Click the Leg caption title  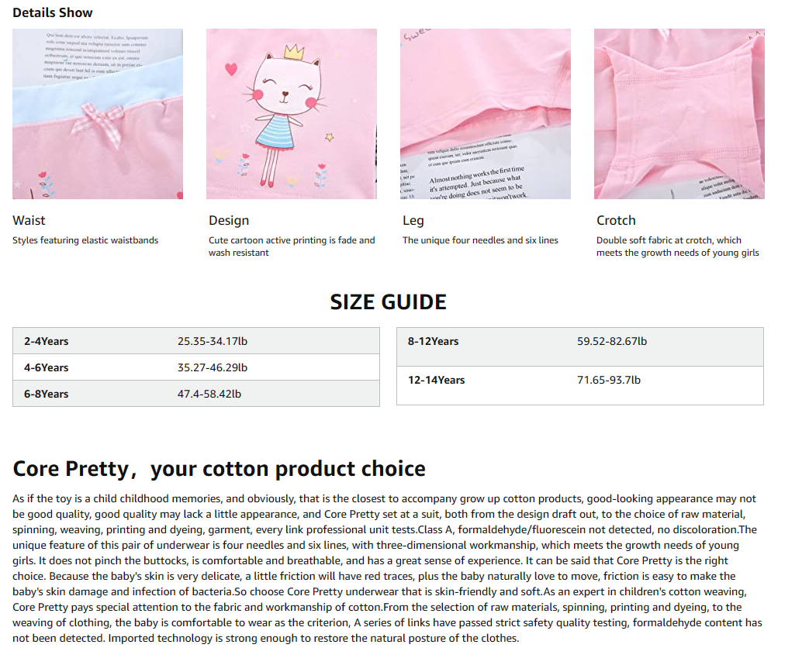tap(413, 220)
